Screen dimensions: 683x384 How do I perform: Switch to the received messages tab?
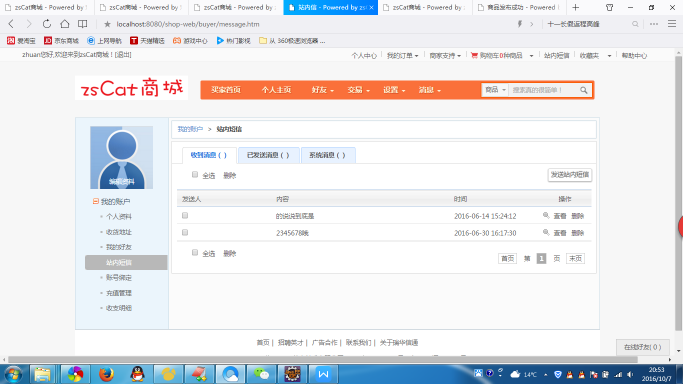[209, 155]
